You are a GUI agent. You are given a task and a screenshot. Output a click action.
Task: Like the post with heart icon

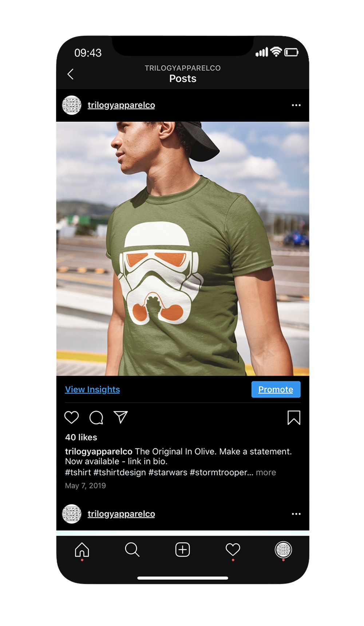72,417
